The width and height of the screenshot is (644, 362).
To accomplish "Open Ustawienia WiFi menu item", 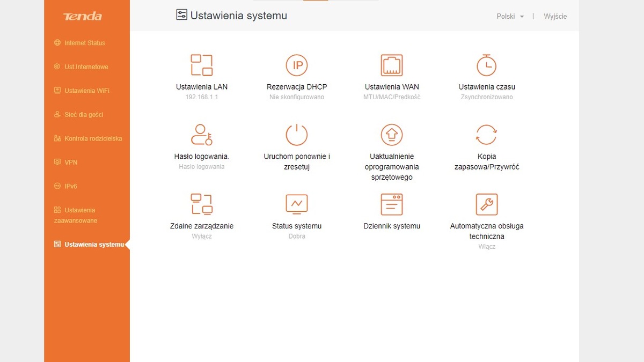I will pos(87,91).
